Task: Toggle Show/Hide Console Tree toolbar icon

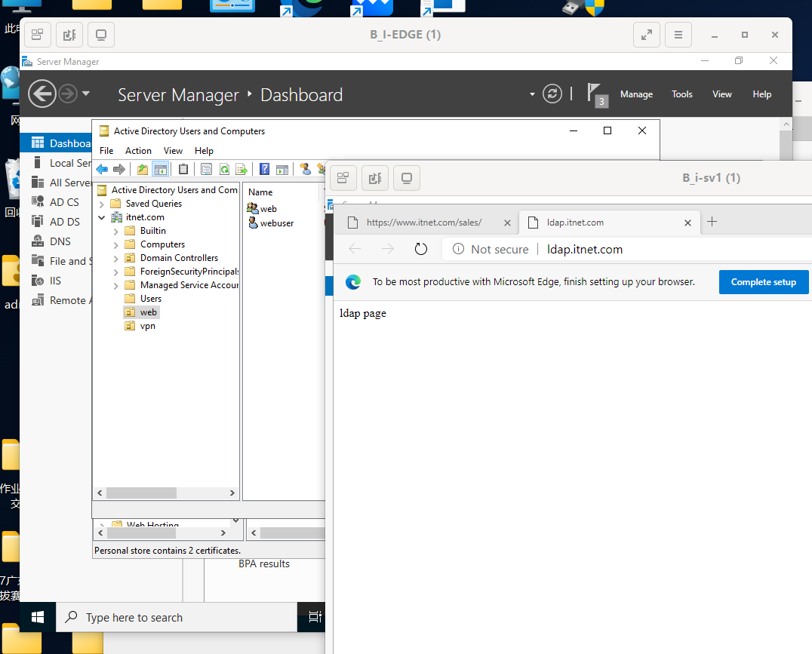Action: 161,169
